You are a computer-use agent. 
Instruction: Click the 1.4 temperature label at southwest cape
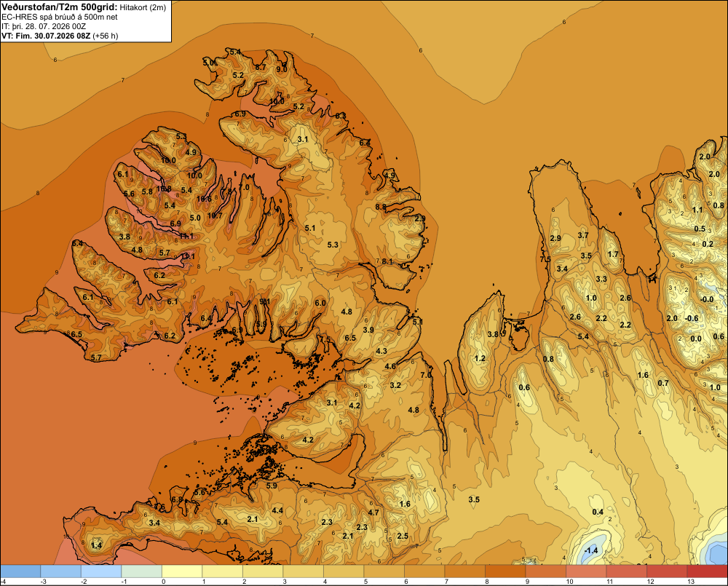tap(96, 545)
